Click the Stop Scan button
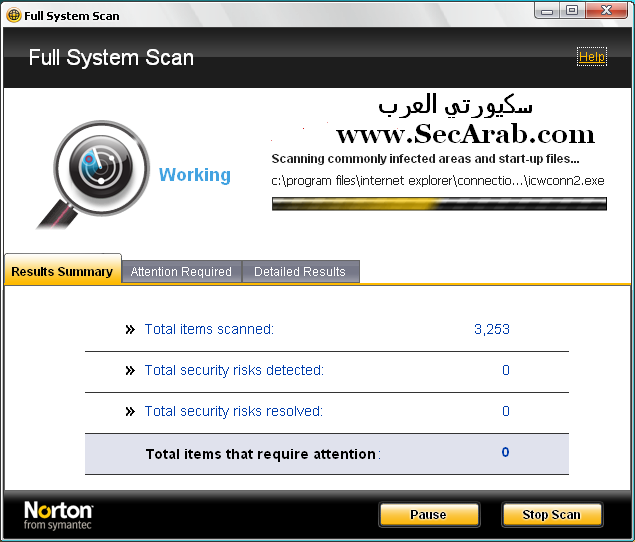The width and height of the screenshot is (635, 542). (x=552, y=514)
